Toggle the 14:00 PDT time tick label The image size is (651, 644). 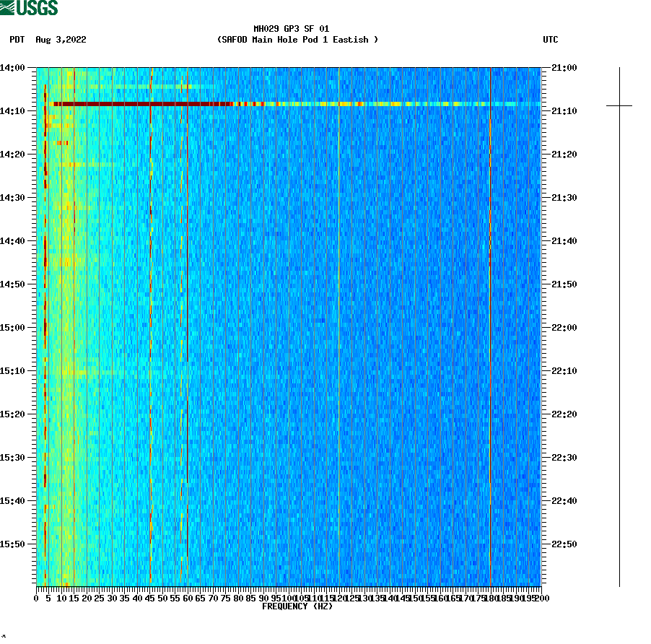[13, 66]
